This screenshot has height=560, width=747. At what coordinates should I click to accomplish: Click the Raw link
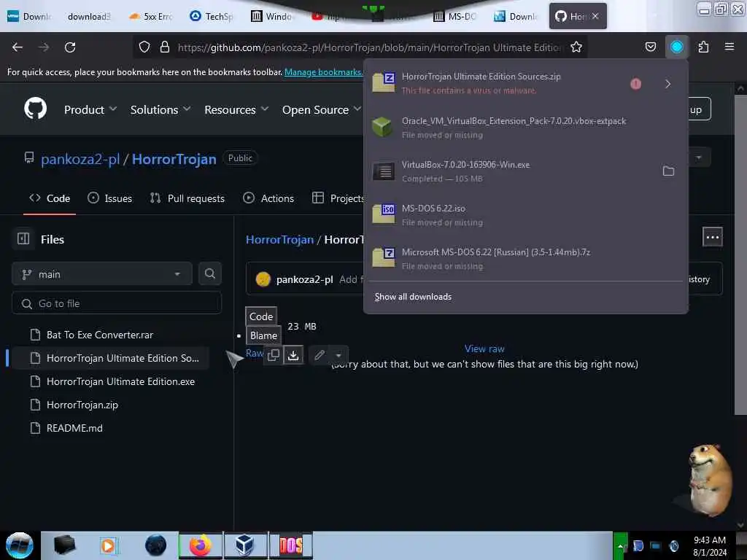255,353
